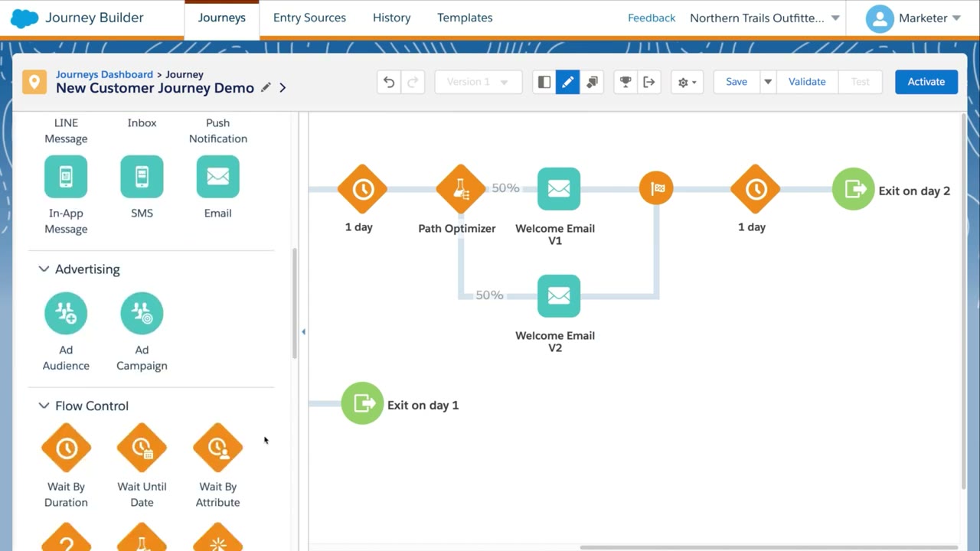Open the Version 1 dropdown
Screen dimensions: 980x551
(x=479, y=82)
